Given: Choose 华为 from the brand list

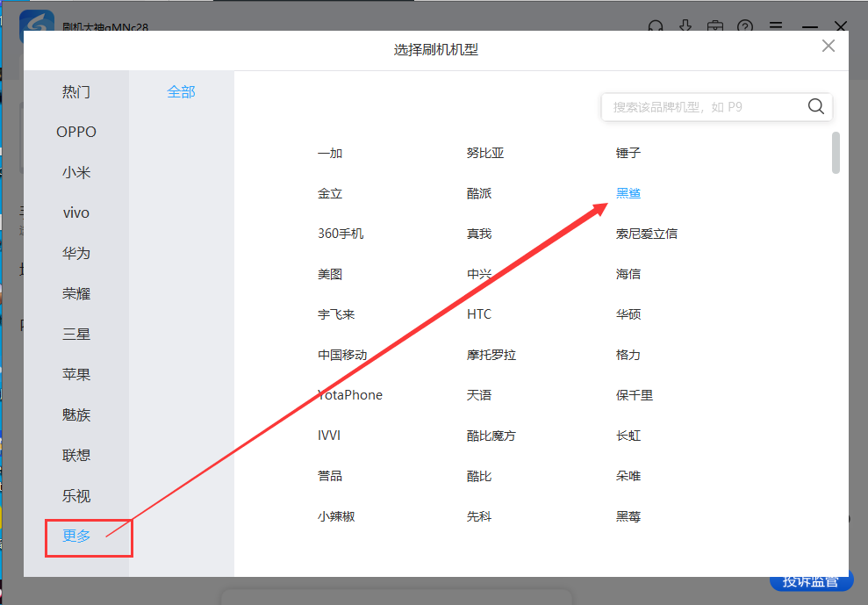Looking at the screenshot, I should point(76,254).
